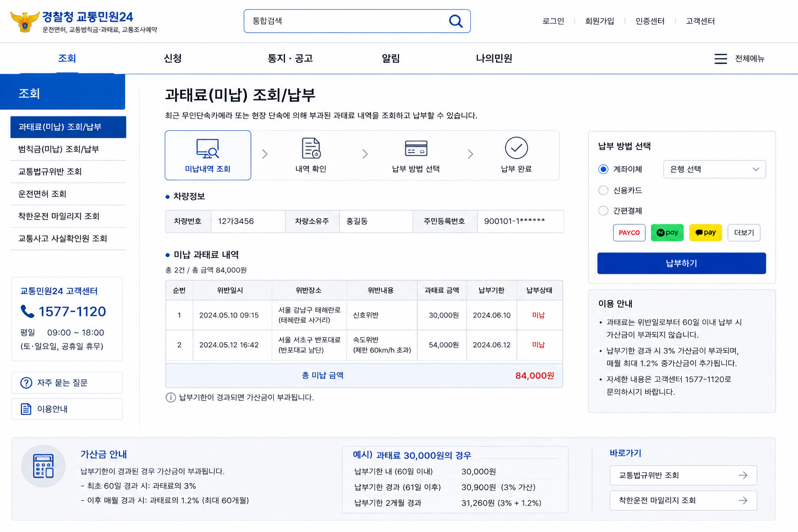The image size is (798, 532).
Task: Open the 조회 top menu tab
Action: tap(67, 58)
